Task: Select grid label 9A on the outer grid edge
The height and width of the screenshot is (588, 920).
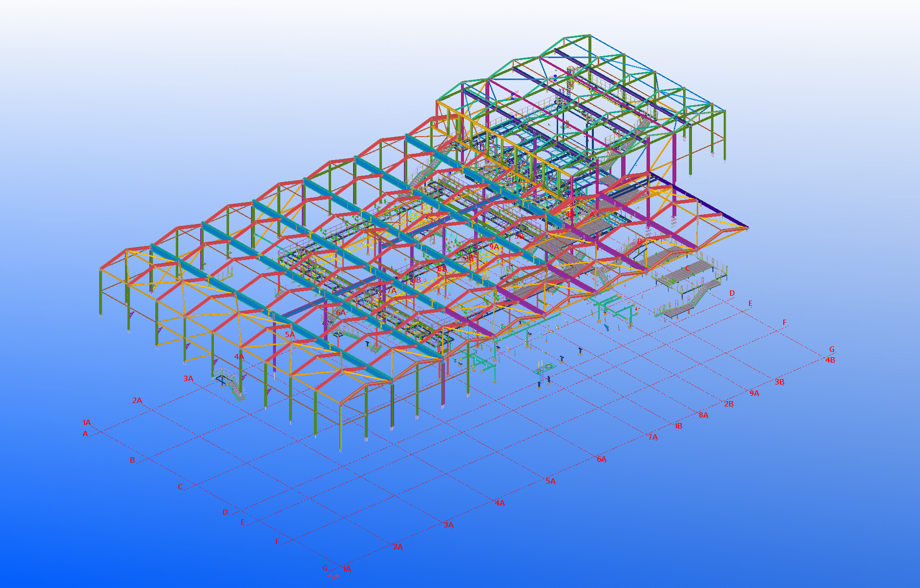Action: tap(754, 393)
